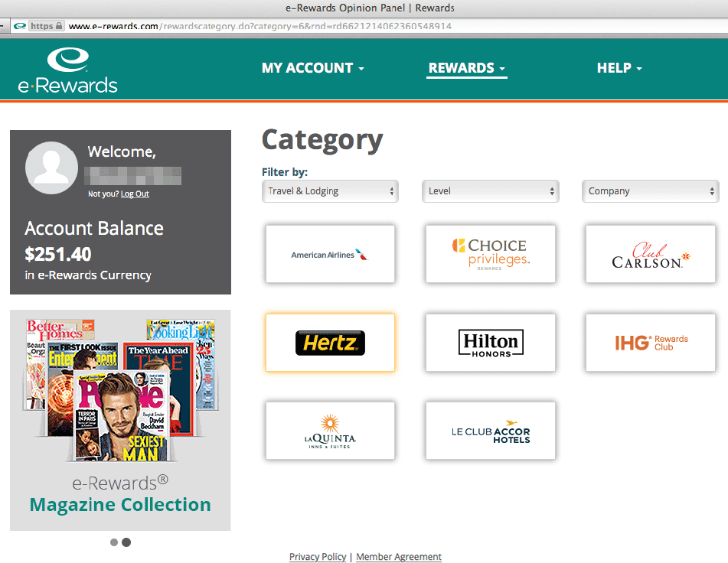Open the Help navigation menu
728x563 pixels.
coord(619,68)
